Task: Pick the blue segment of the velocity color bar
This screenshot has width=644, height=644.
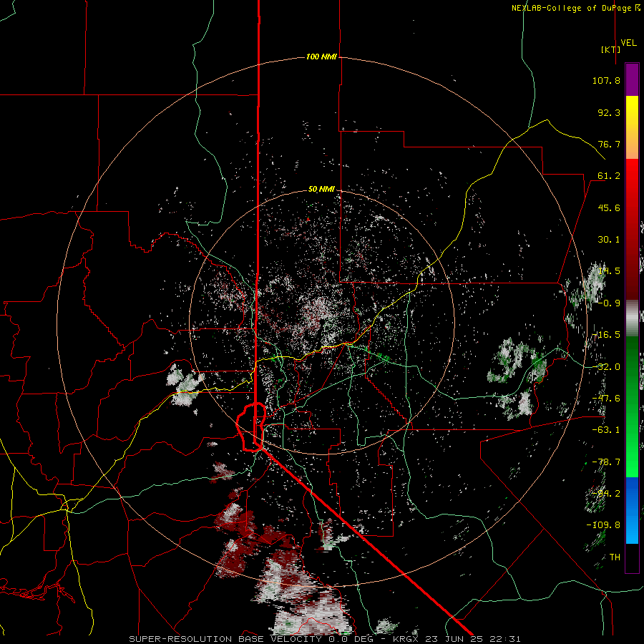Action: (x=632, y=510)
